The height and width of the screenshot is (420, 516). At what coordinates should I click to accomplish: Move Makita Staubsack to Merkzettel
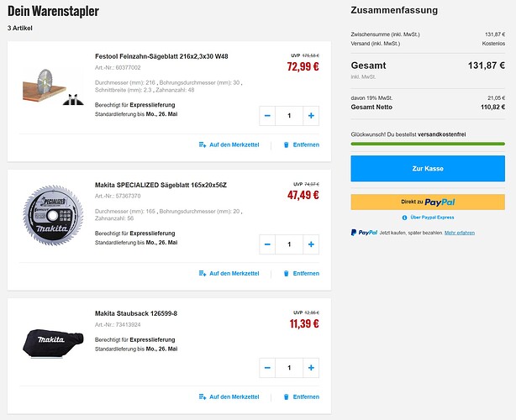(229, 397)
